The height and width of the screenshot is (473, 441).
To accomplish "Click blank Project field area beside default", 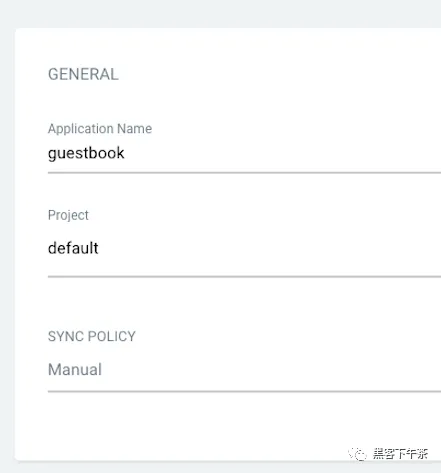I will point(270,248).
